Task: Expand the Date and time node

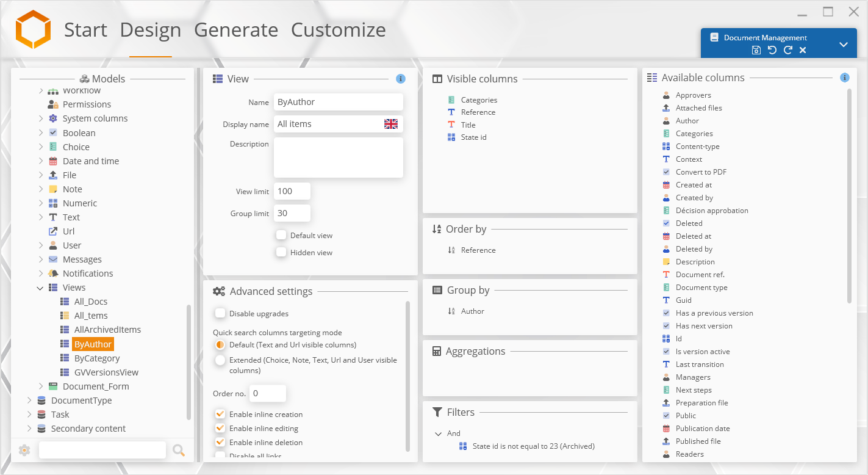Action: [41, 161]
